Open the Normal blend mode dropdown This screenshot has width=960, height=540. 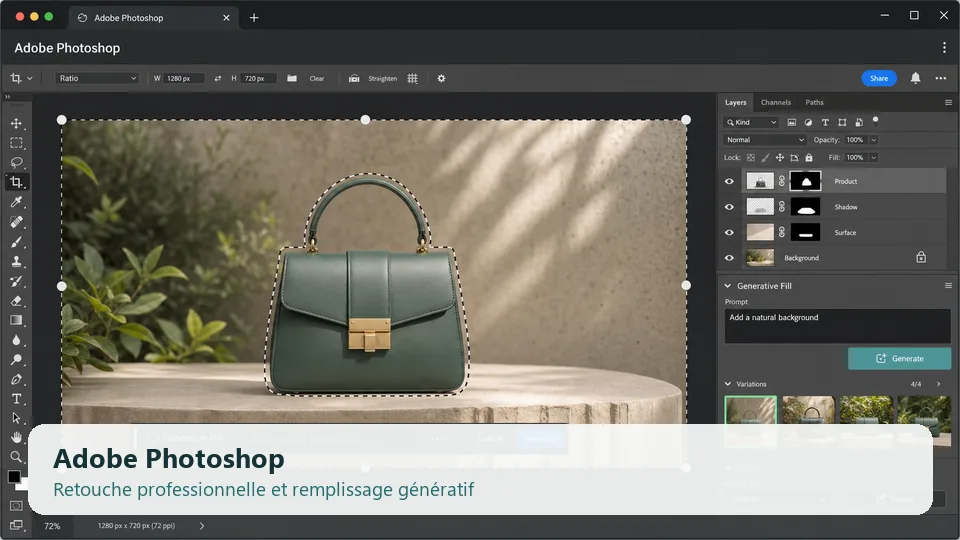tap(765, 140)
